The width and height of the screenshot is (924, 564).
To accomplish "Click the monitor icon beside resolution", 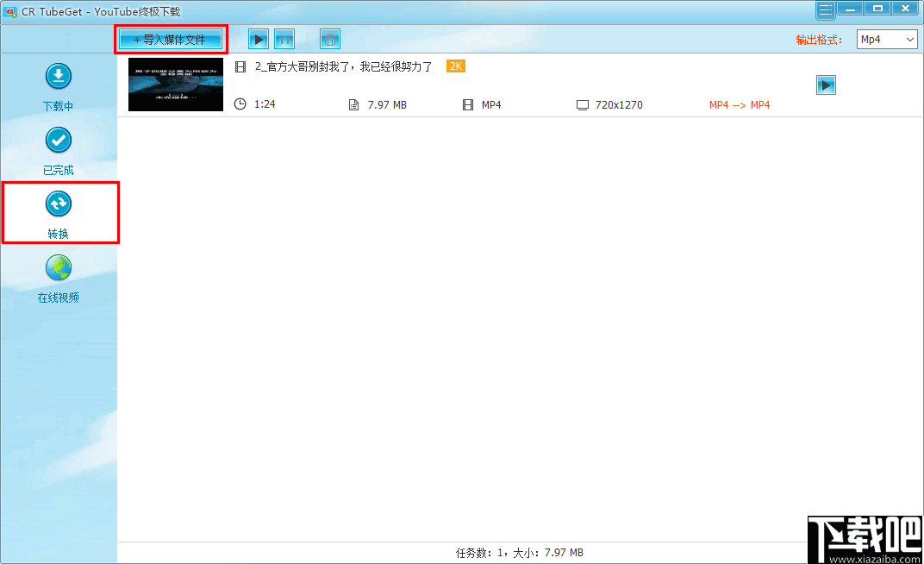I will pos(582,105).
